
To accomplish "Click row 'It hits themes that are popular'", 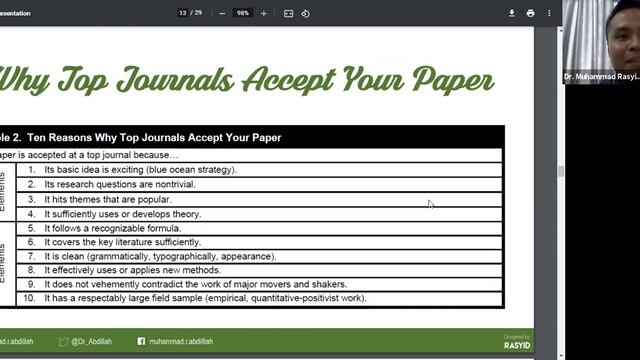I will tap(259, 200).
